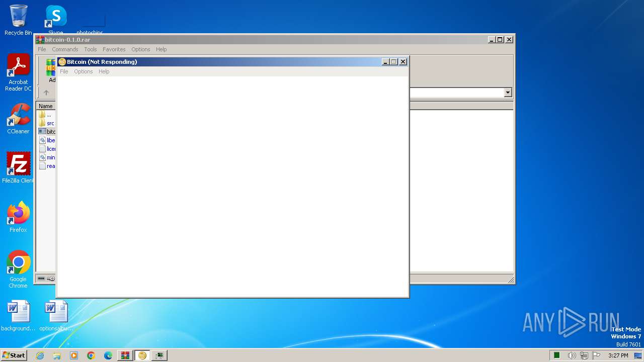Click WinRAR Add toolbar icon
Viewport: 644px width, 362px height.
click(x=51, y=70)
